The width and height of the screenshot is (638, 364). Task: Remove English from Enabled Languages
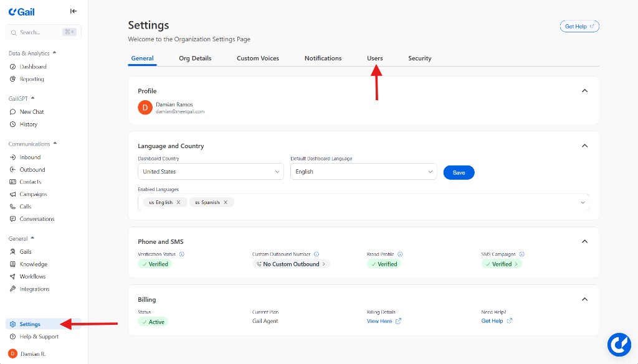[178, 202]
